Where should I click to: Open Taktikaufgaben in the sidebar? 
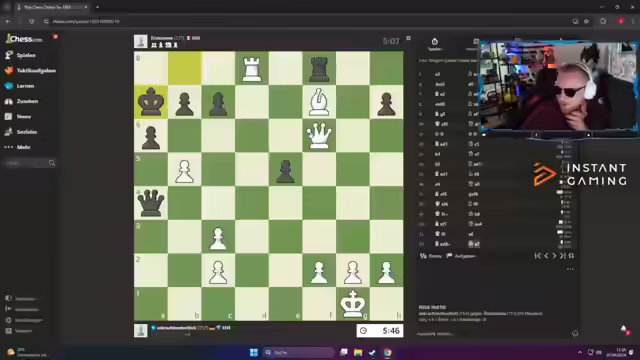click(x=30, y=71)
